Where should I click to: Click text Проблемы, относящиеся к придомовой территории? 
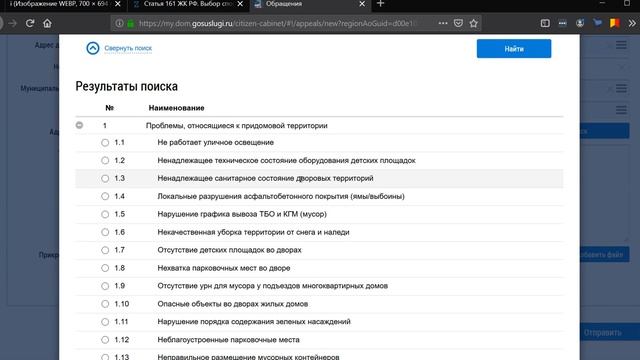pos(237,125)
